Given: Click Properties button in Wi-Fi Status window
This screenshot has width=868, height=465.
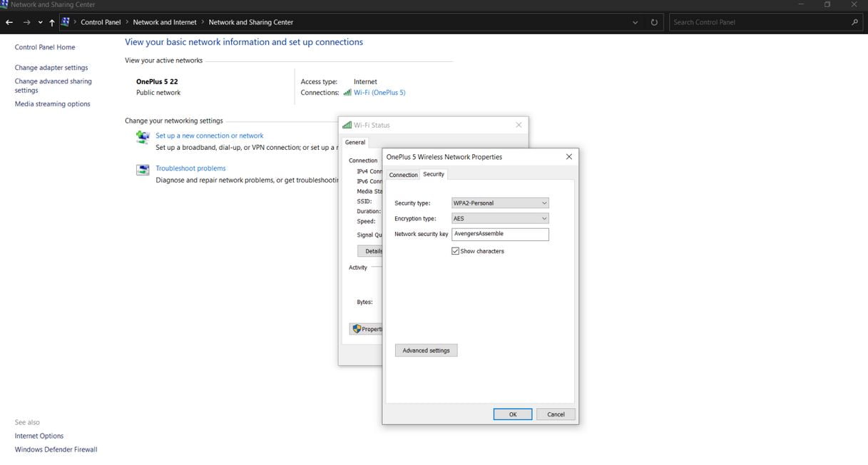Looking at the screenshot, I should [367, 329].
